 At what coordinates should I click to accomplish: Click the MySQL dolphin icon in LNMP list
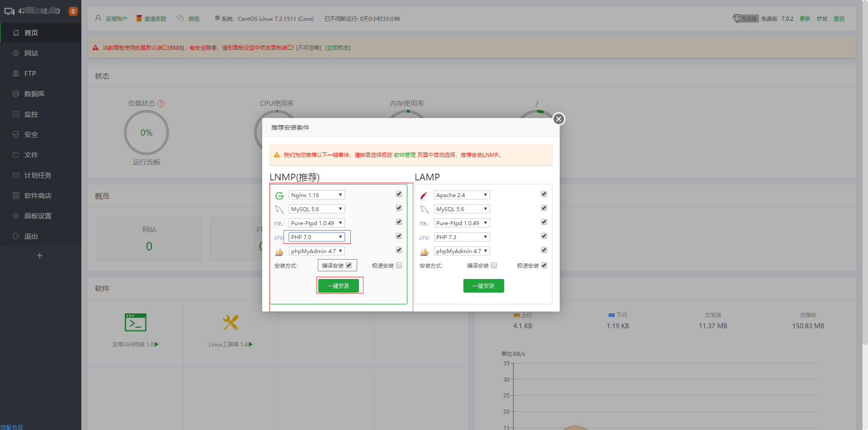279,209
